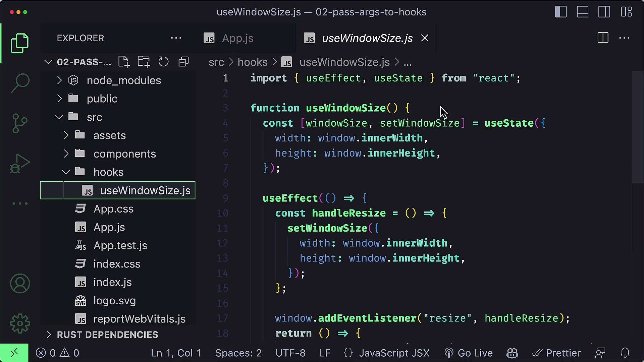644x362 pixels.
Task: Start the Go Live server
Action: coord(468,353)
